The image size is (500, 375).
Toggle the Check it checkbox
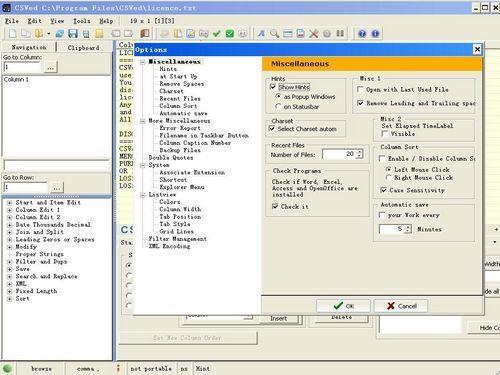pyautogui.click(x=275, y=206)
